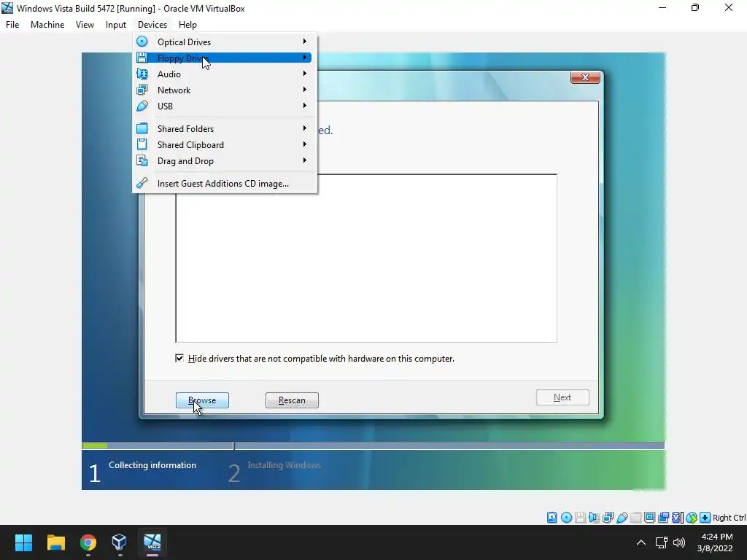Click the Next button in setup dialog
The image size is (747, 560).
(562, 397)
